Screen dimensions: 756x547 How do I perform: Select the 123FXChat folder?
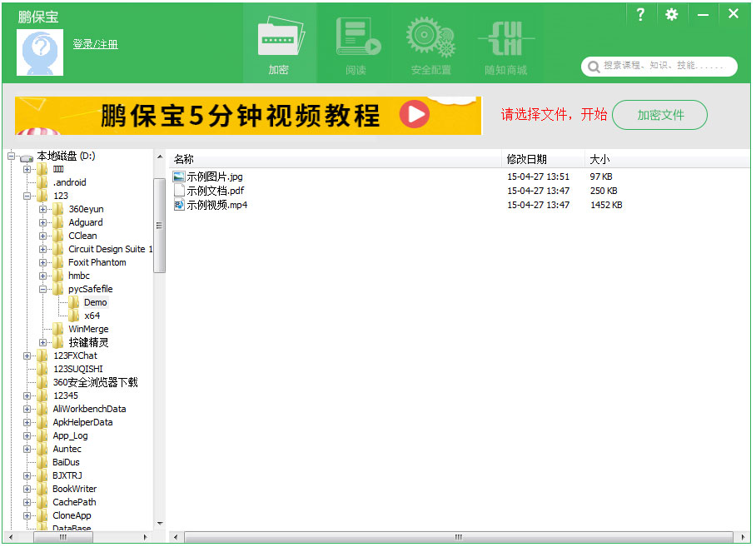[x=75, y=356]
